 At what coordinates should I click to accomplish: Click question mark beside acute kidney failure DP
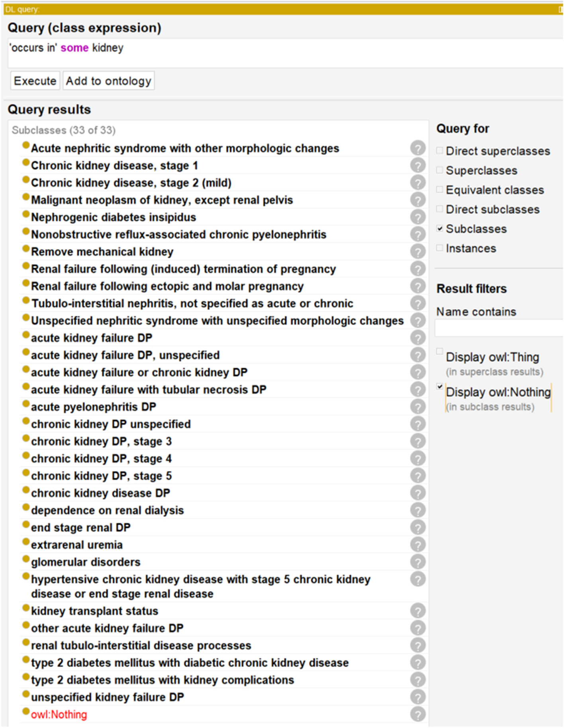(x=418, y=338)
